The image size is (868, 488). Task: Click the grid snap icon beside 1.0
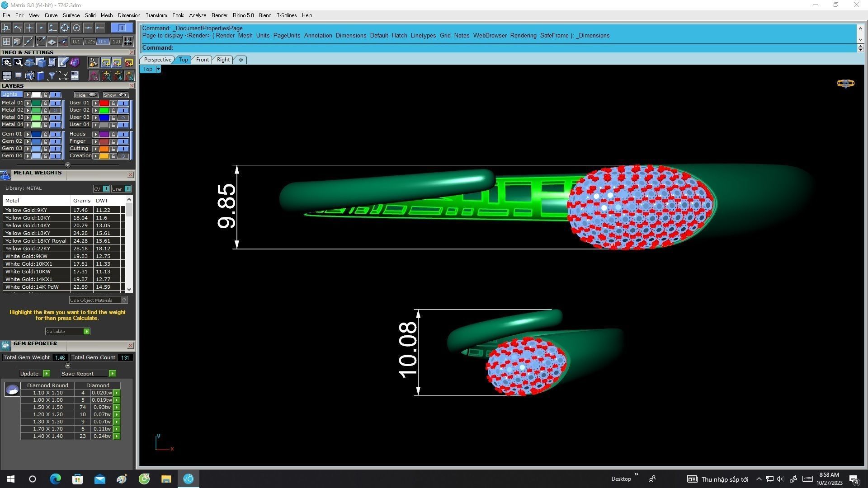coord(128,42)
